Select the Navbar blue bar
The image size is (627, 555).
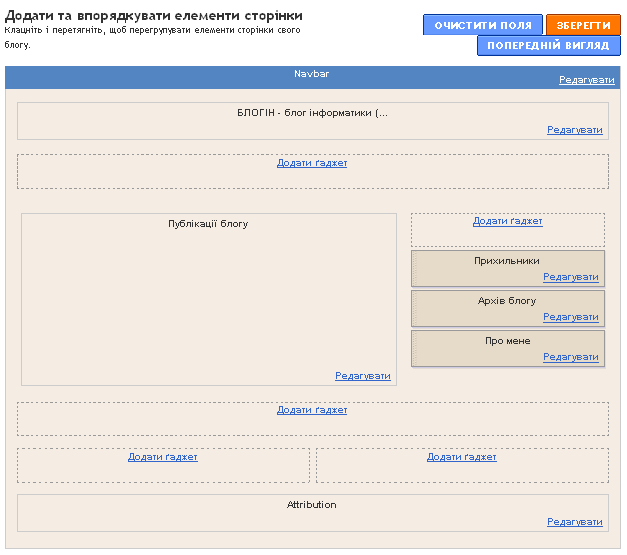point(312,78)
